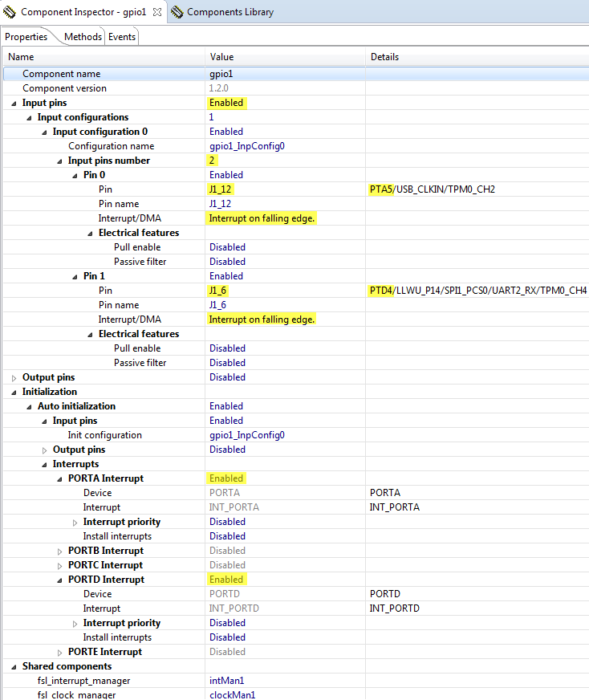The width and height of the screenshot is (589, 700).
Task: Open the Pin 0 pin selection J1_12
Action: pyautogui.click(x=221, y=189)
